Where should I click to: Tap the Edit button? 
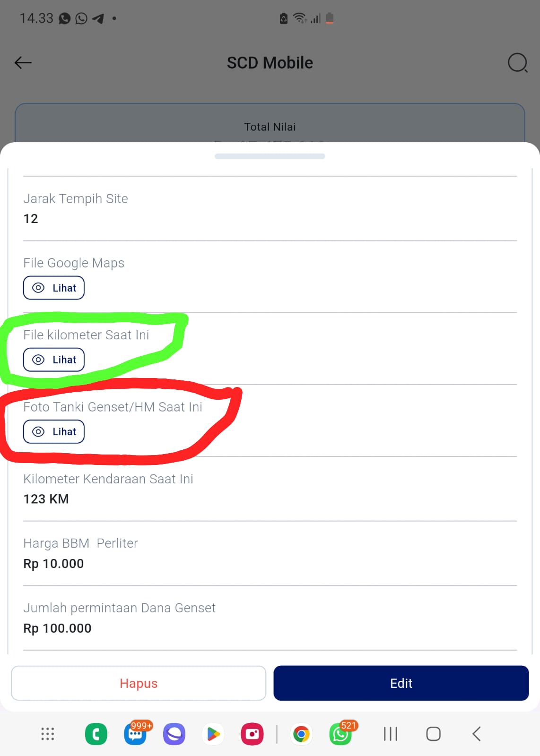click(401, 683)
